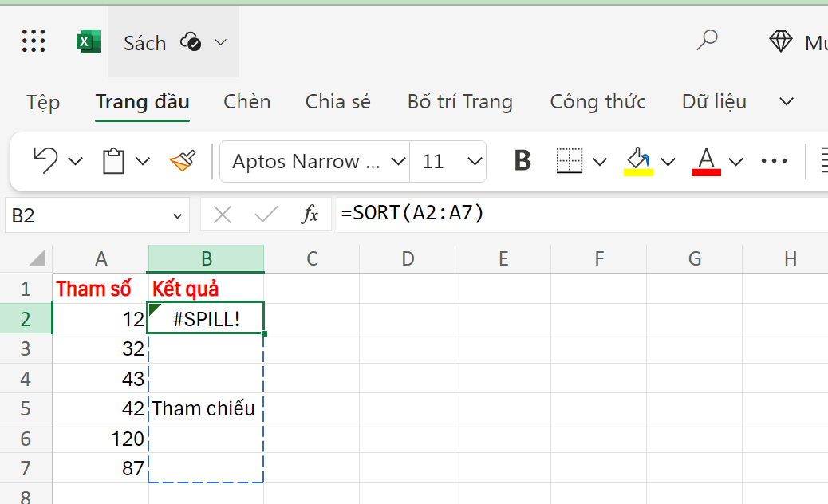Click the formula bar with =SORT(A2:A7)
This screenshot has width=828, height=504.
pyautogui.click(x=582, y=215)
